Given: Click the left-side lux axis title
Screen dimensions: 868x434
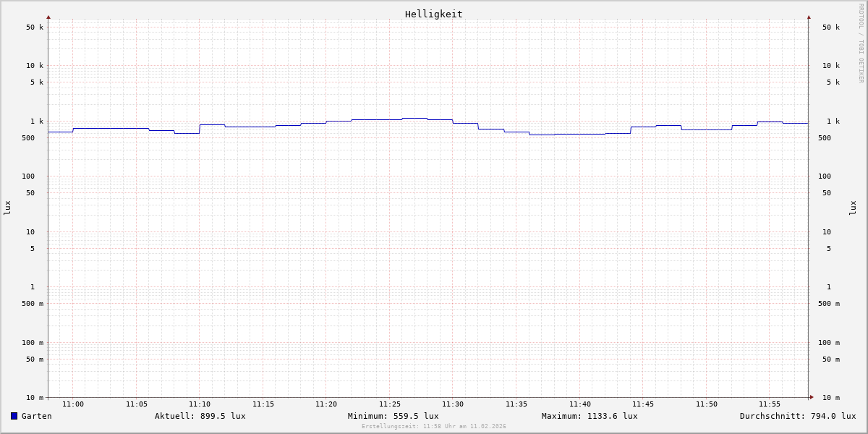Looking at the screenshot, I should coord(7,208).
